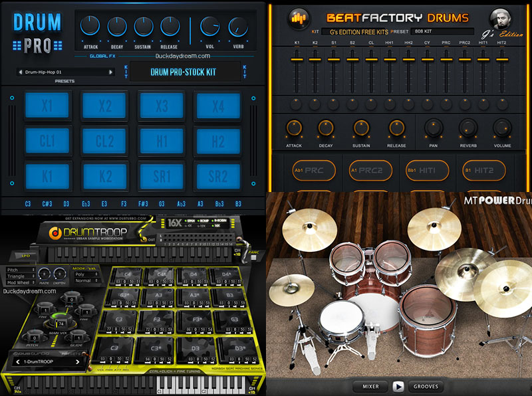Click the Drum Pro Sustain knob
This screenshot has height=396, width=532.
click(144, 27)
